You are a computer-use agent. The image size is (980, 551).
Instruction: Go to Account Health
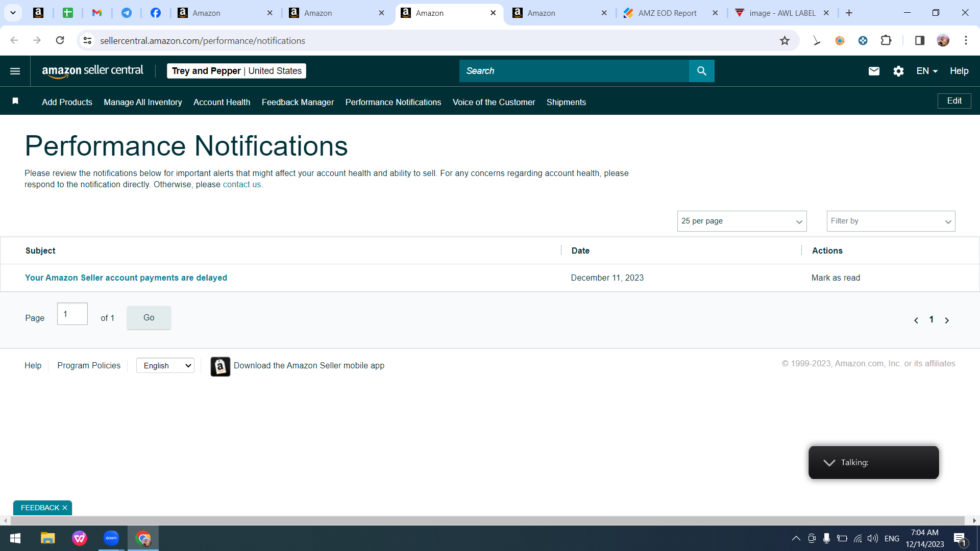click(x=222, y=102)
